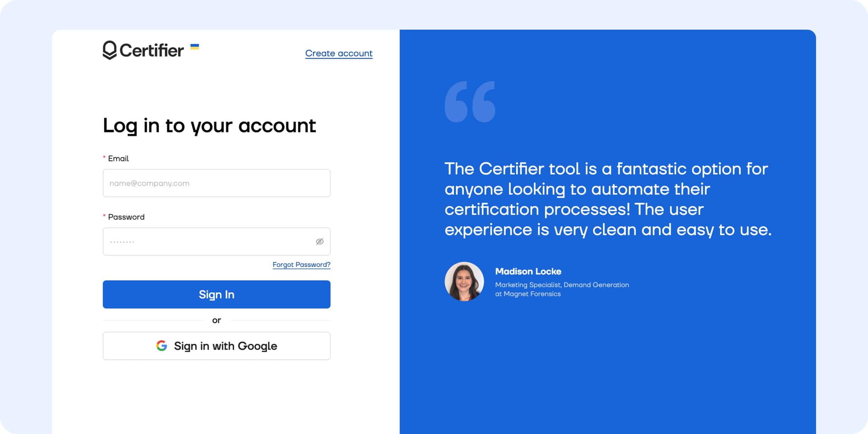Image resolution: width=868 pixels, height=434 pixels.
Task: Focus the Password input field
Action: pos(208,242)
